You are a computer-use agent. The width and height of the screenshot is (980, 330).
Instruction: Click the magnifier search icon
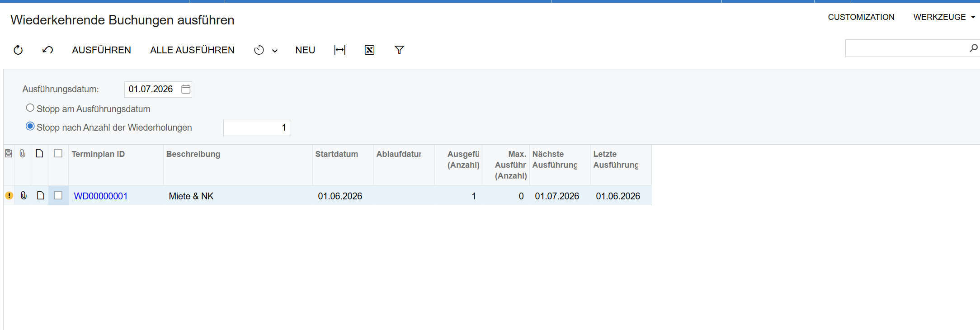click(x=974, y=48)
